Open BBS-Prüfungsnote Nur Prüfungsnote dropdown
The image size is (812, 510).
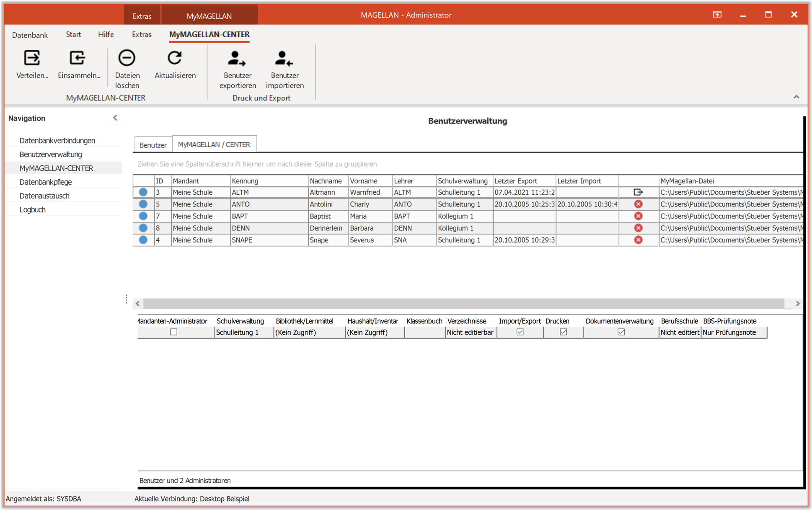(x=734, y=332)
